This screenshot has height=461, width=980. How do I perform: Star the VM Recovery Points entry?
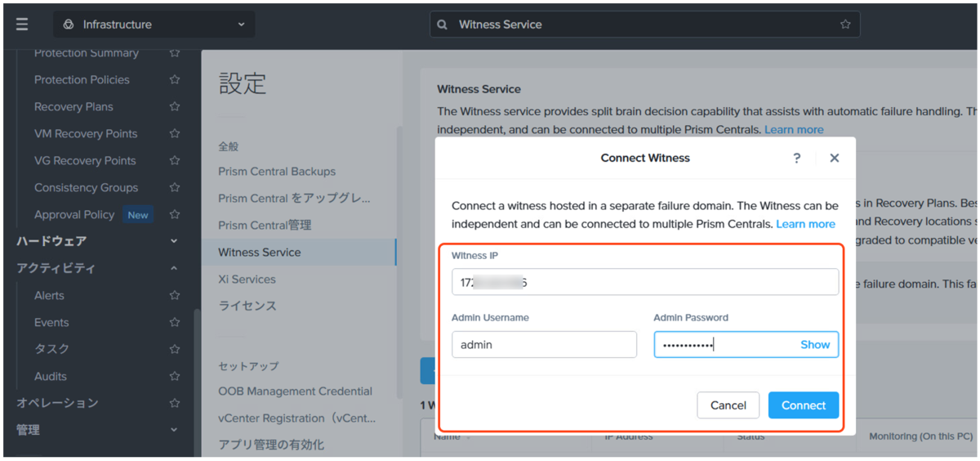tap(174, 134)
